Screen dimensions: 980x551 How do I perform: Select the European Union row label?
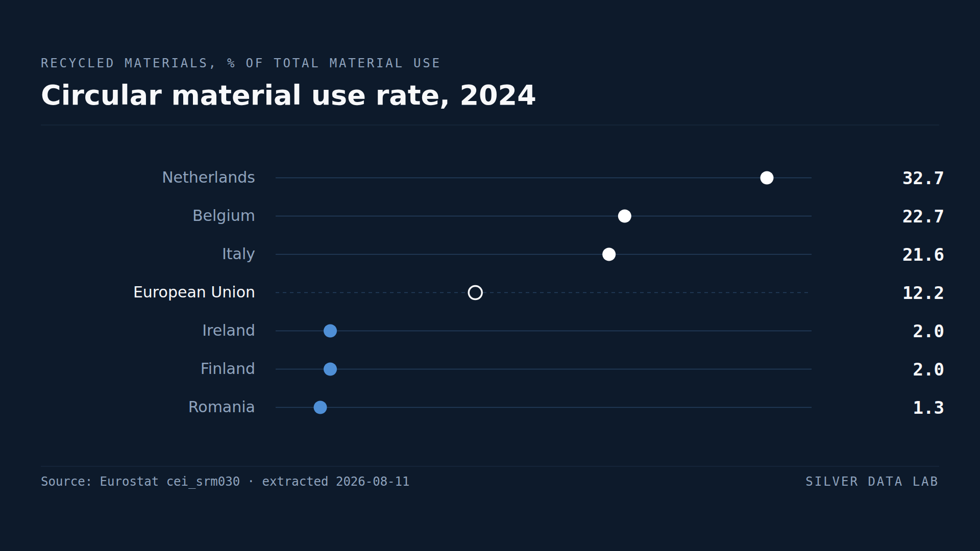[x=194, y=292]
